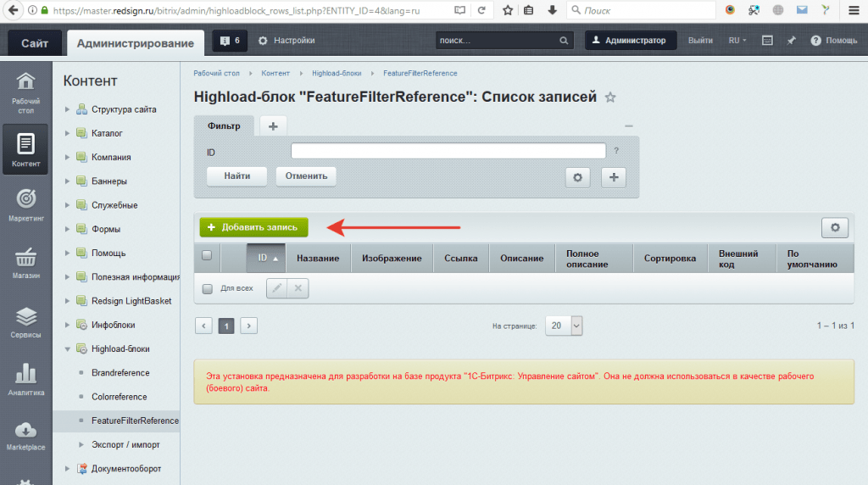Switch to Сайт tab
The width and height of the screenshot is (868, 485).
pyautogui.click(x=34, y=43)
